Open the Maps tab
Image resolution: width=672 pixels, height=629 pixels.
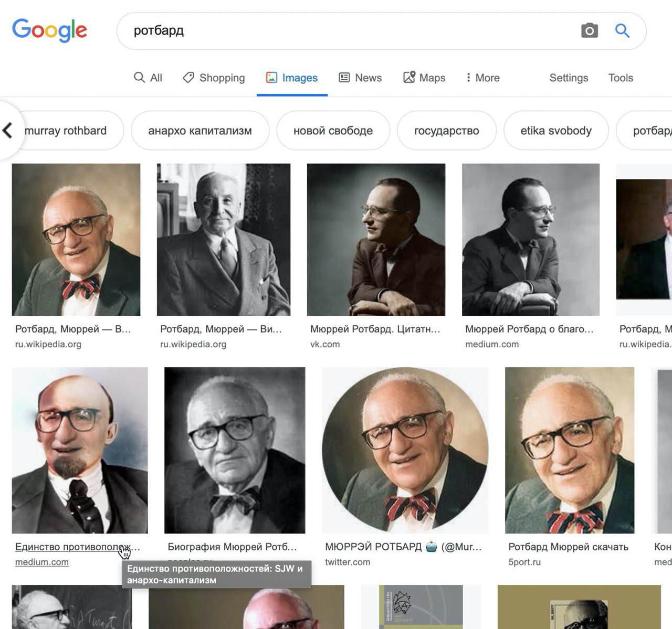coord(424,78)
